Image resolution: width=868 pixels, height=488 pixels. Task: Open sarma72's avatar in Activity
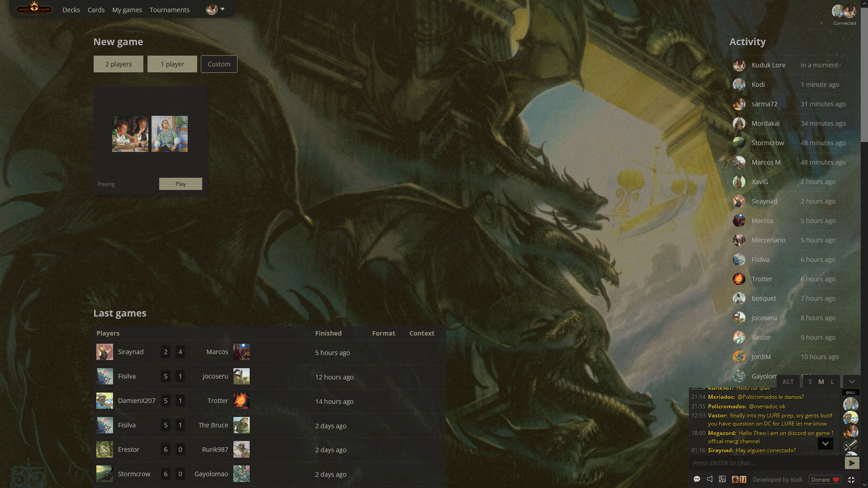(x=739, y=104)
